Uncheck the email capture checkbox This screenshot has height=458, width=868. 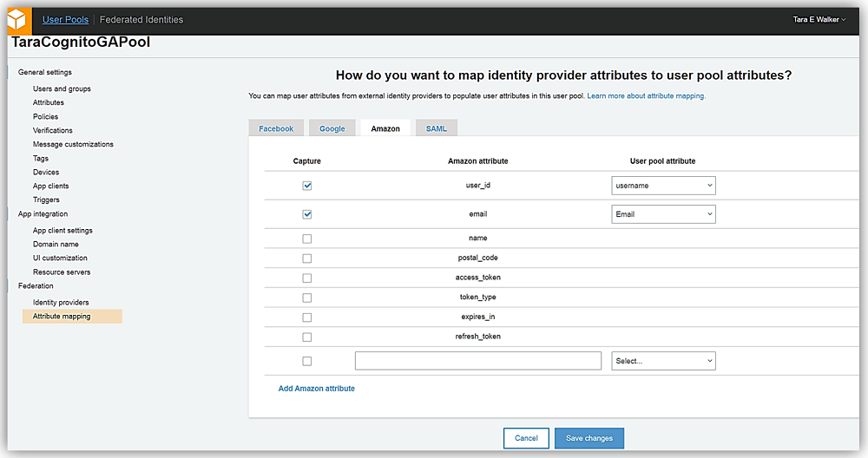[x=307, y=214]
